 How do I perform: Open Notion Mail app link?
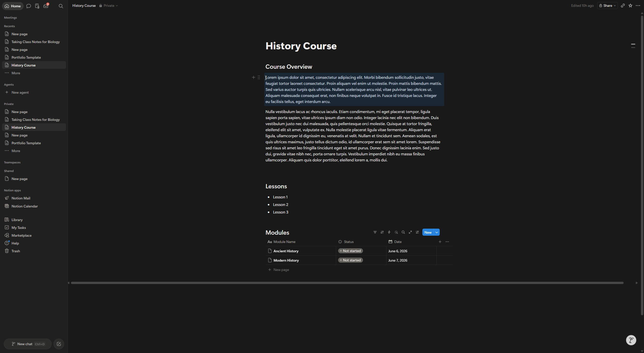point(34,198)
